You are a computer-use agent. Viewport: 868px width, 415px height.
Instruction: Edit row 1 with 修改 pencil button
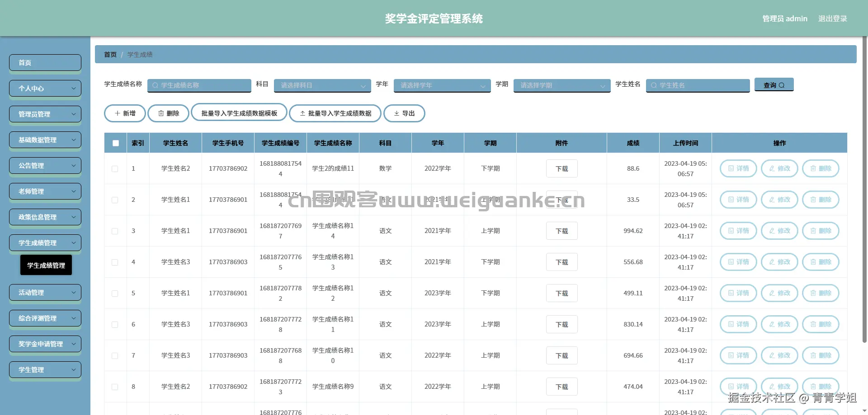click(x=779, y=168)
